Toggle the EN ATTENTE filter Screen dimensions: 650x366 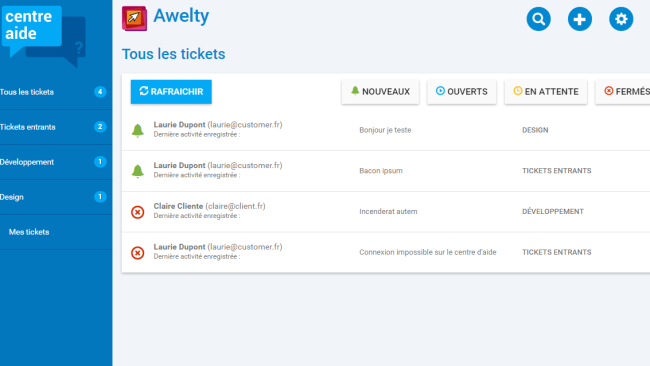[x=546, y=92]
